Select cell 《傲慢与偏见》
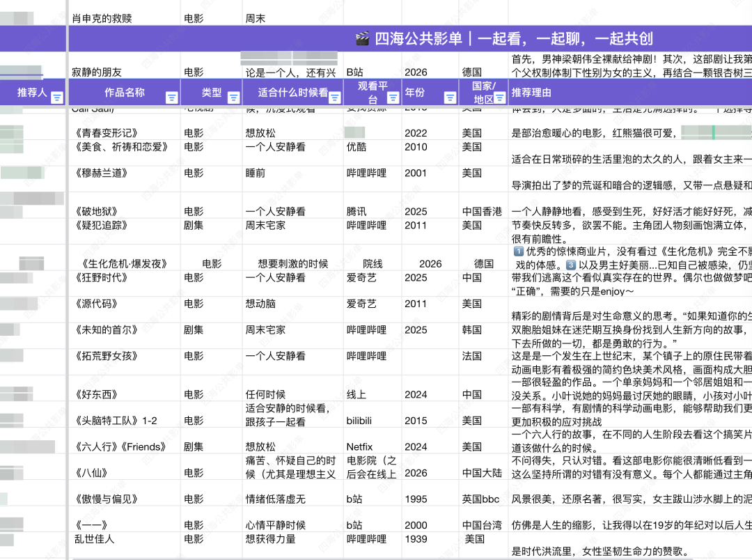Viewport: 752px width, 560px height. [x=124, y=493]
